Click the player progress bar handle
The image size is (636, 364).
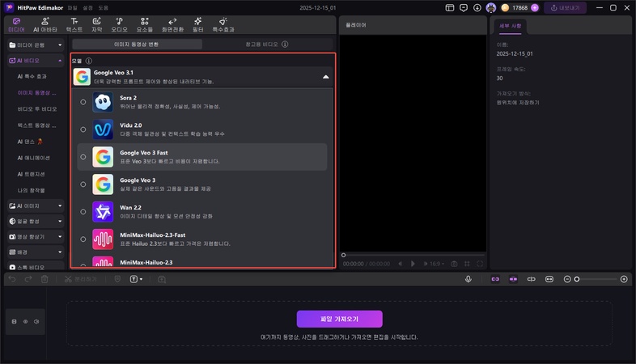point(344,255)
